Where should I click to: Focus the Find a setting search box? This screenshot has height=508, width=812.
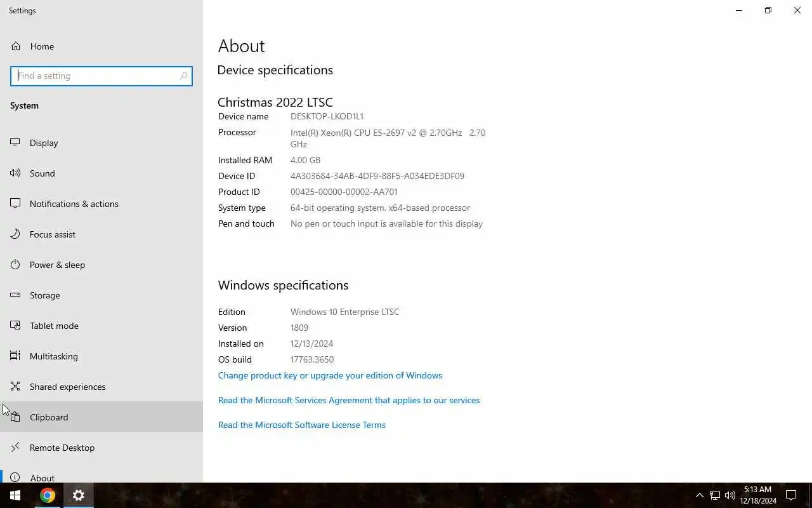click(101, 76)
